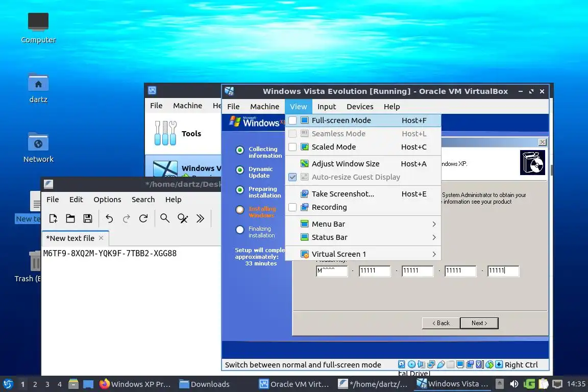The height and width of the screenshot is (392, 588).
Task: Click the Save floppy disk icon
Action: tap(88, 218)
